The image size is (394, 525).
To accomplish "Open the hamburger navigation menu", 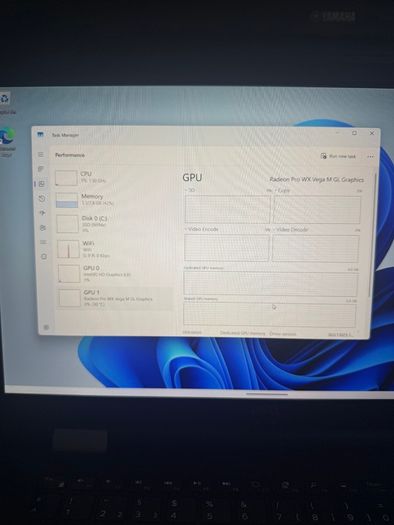I will click(x=41, y=154).
